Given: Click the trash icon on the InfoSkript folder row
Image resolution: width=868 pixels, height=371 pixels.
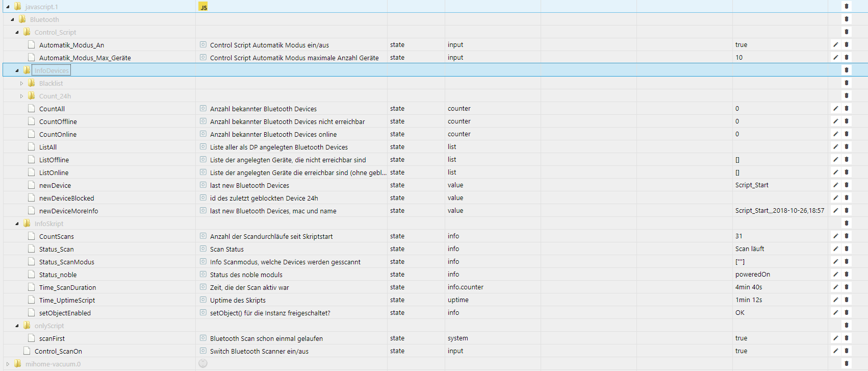Looking at the screenshot, I should [x=847, y=224].
